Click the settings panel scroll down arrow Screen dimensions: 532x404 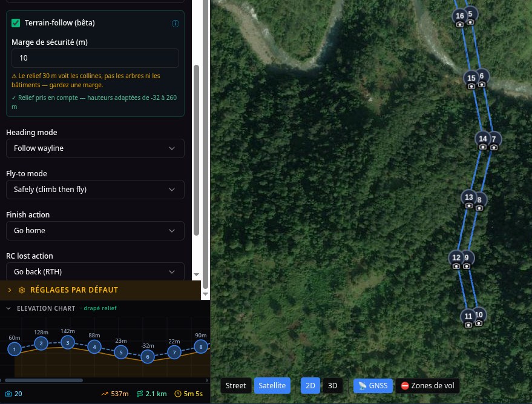click(196, 274)
